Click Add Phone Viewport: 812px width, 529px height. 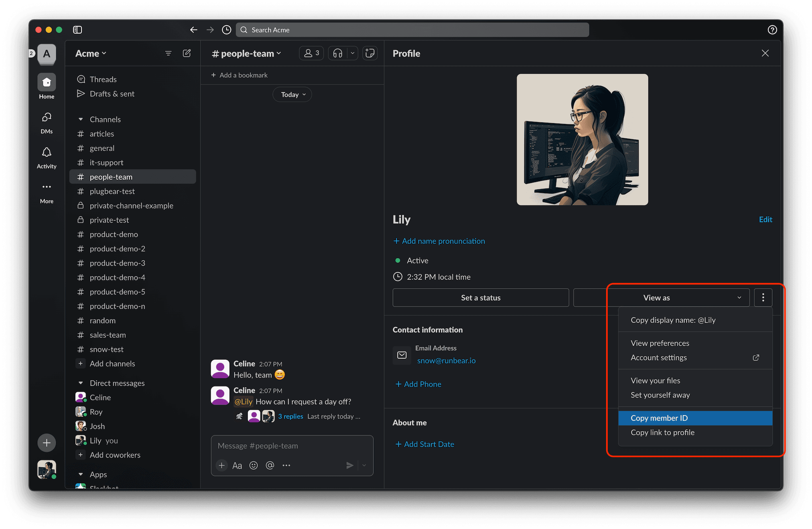(418, 384)
